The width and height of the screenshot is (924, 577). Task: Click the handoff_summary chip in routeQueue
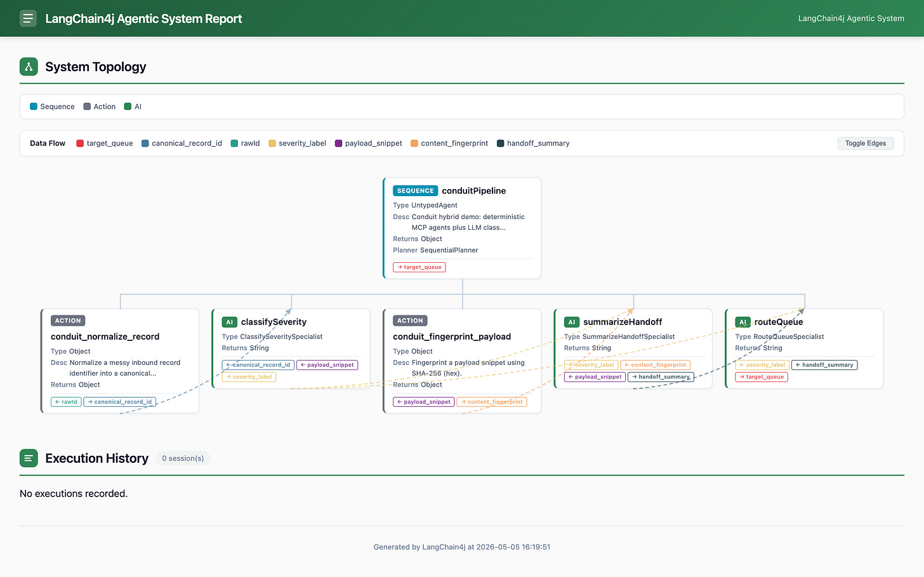point(824,365)
